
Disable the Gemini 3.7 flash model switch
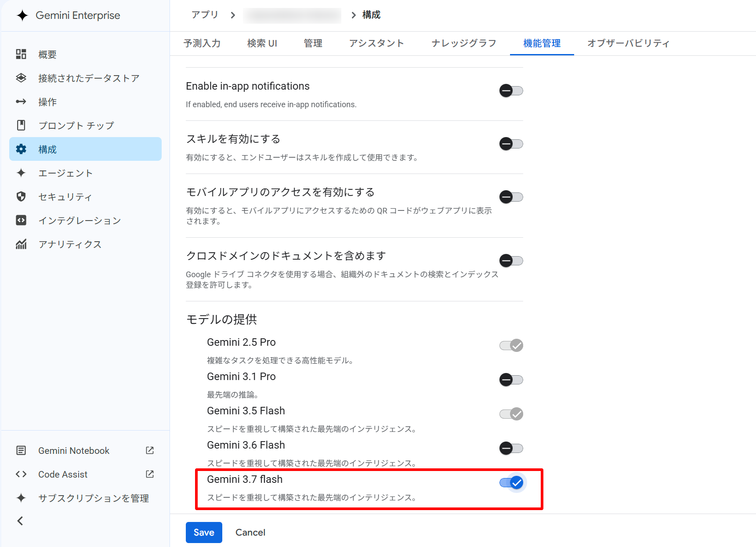click(511, 482)
